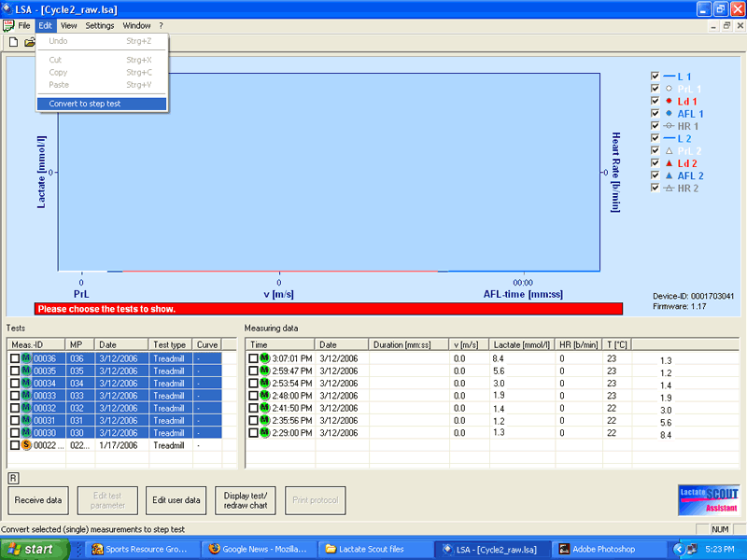Click the Lactate [mmol/l] column header
This screenshot has height=560, width=747.
522,344
